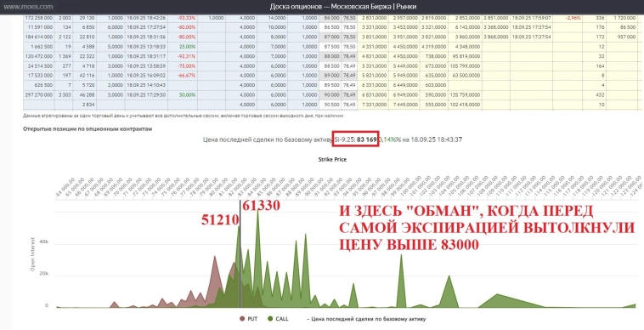Click the 626 500 volume cell
Image resolution: width=644 pixels, height=330 pixels.
39,85
